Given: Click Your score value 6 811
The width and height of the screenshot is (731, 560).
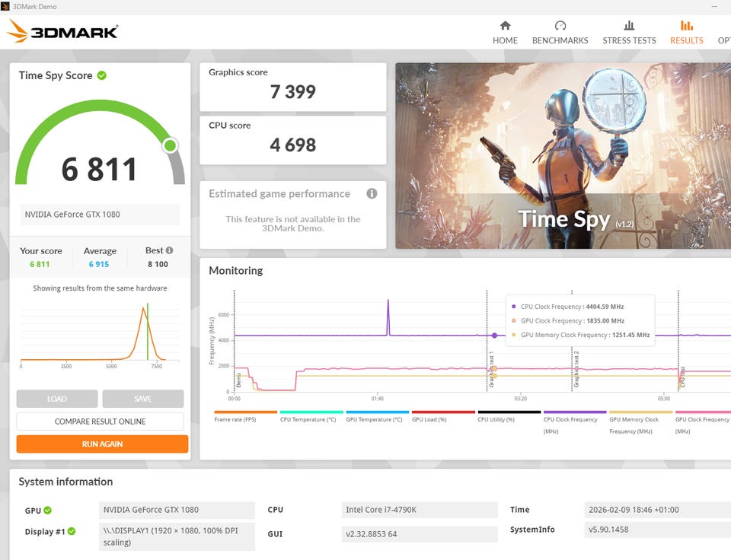Looking at the screenshot, I should (x=40, y=264).
